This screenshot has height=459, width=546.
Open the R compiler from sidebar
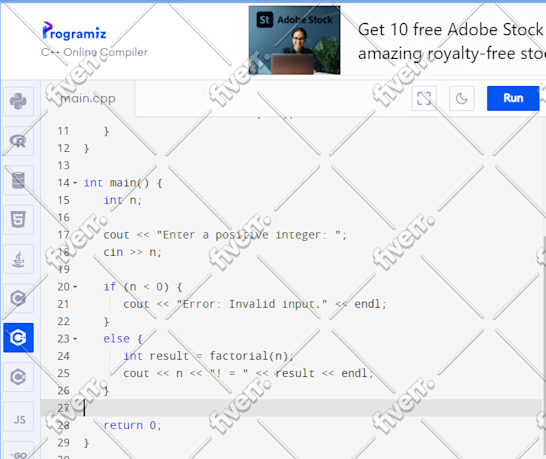(x=18, y=141)
